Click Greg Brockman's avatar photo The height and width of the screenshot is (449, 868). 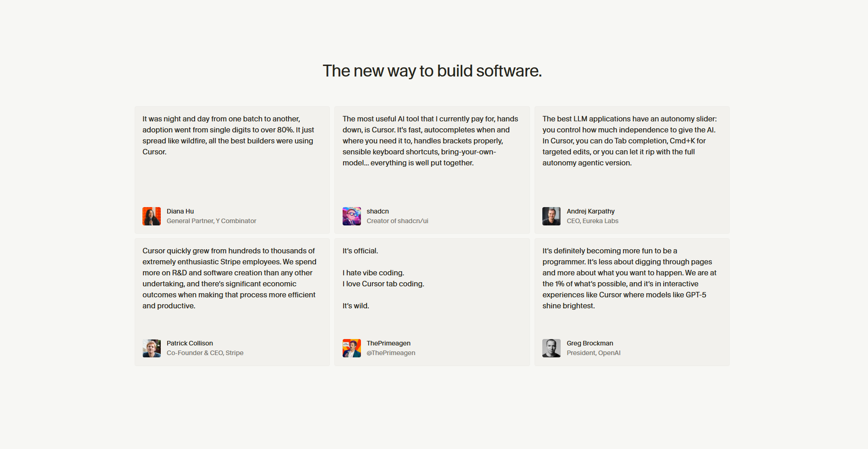click(551, 348)
